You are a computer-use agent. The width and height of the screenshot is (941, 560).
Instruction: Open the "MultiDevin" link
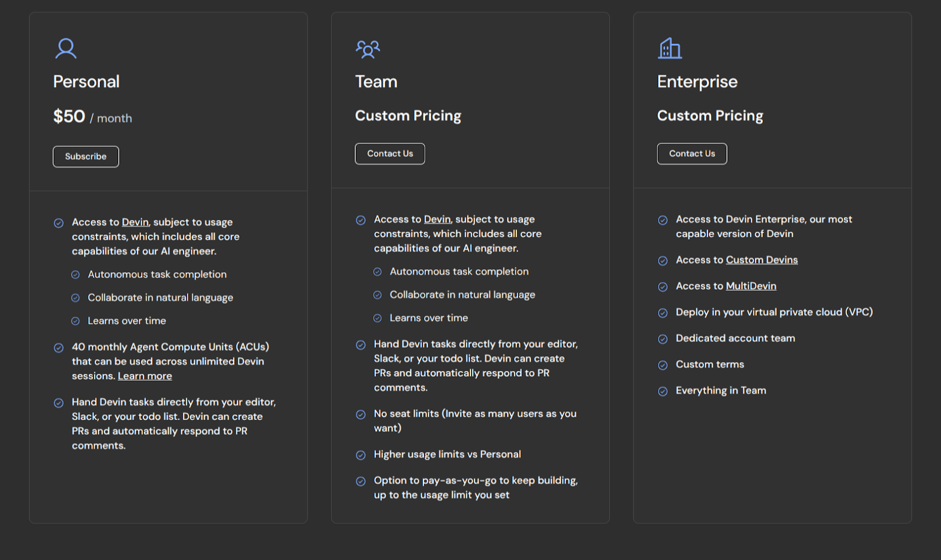click(751, 286)
